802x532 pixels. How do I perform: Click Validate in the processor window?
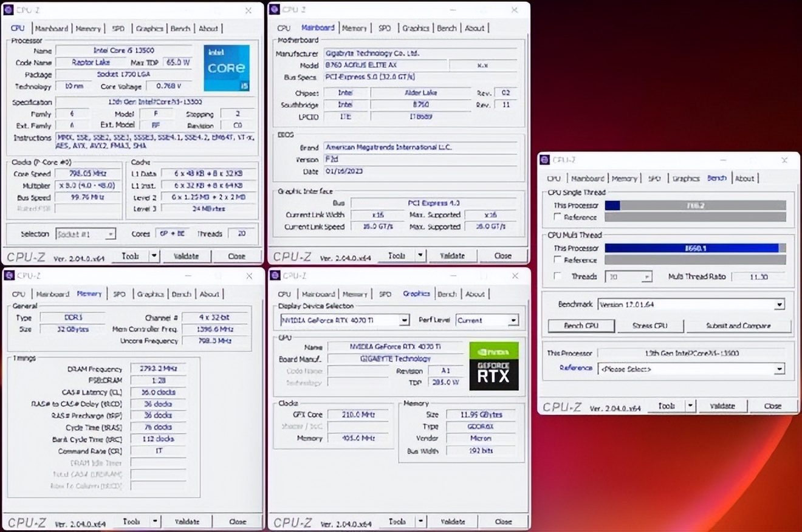coord(187,256)
